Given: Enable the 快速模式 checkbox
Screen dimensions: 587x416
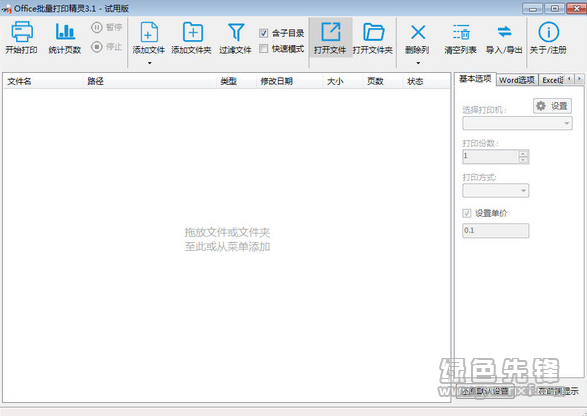Looking at the screenshot, I should [x=264, y=49].
